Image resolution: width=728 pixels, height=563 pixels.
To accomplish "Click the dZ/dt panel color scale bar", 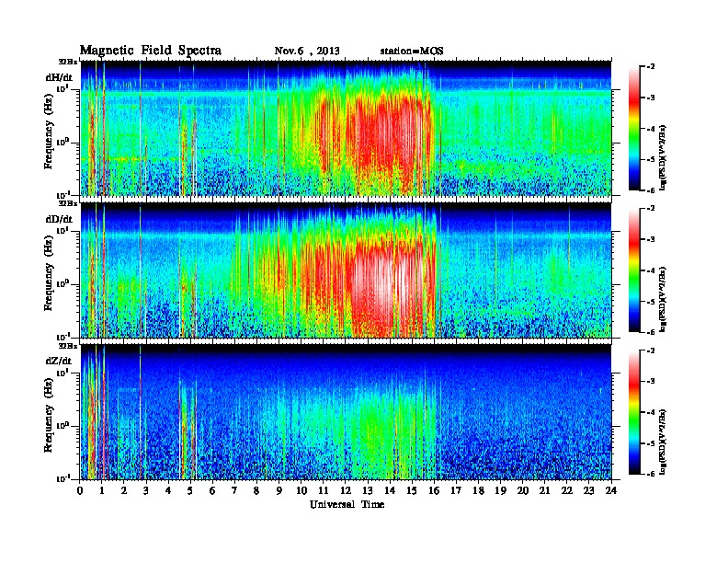I will [633, 412].
